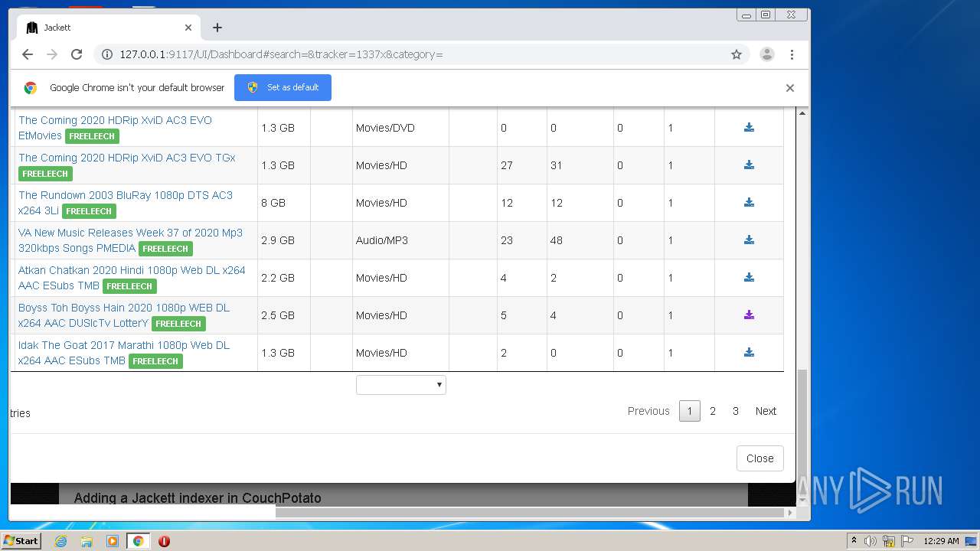Screen dimensions: 980x551
Task: Click Adding a Jackett indexer in CouchPotato
Action: pyautogui.click(x=198, y=498)
